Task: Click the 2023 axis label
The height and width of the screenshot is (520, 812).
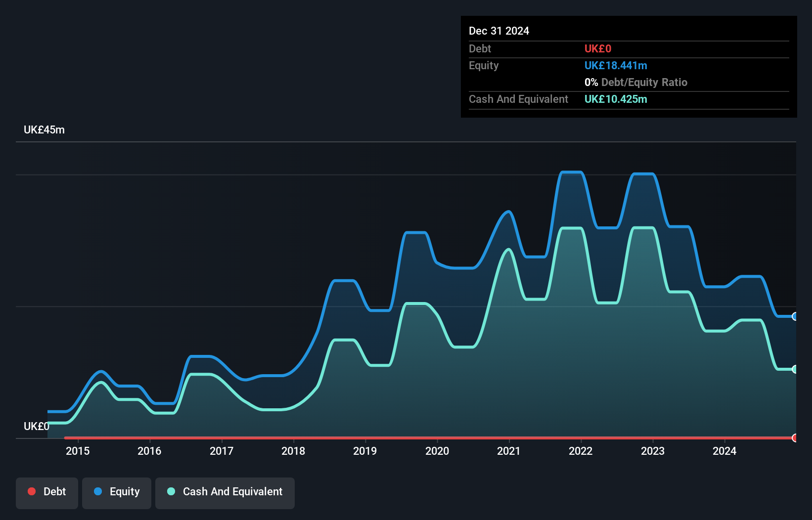Action: coord(653,451)
